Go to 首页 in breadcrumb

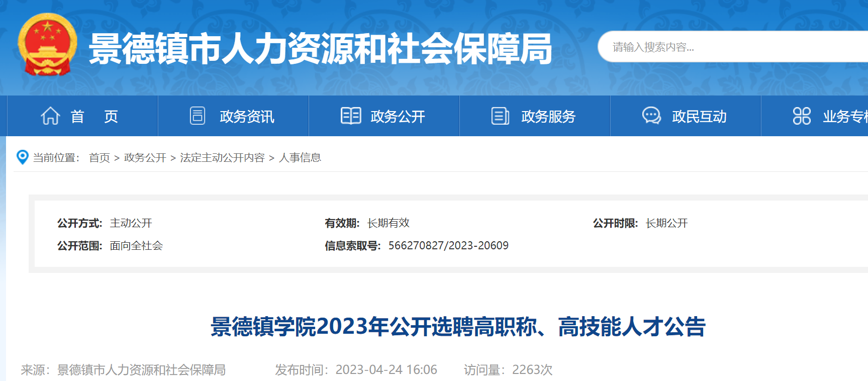(x=100, y=158)
